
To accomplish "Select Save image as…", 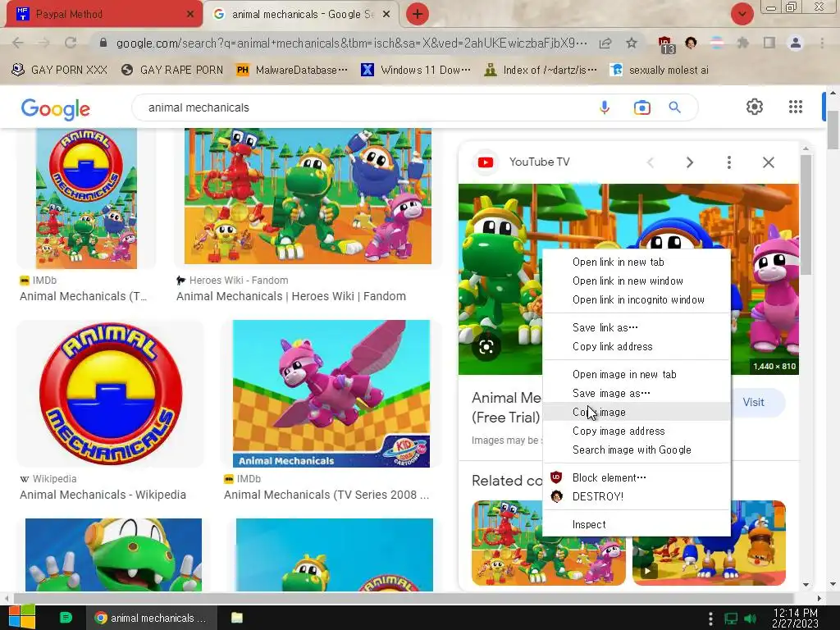I will click(x=637, y=393).
